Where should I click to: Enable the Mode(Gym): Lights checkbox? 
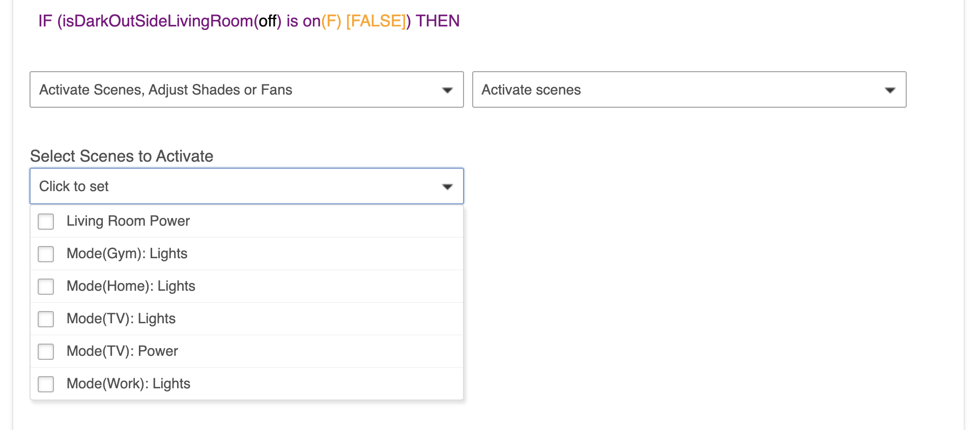pyautogui.click(x=46, y=254)
